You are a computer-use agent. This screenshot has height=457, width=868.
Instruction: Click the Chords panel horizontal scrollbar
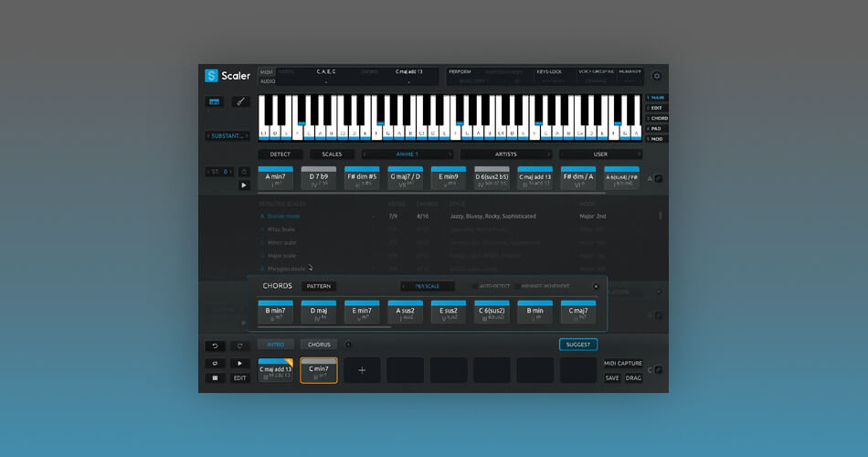[324, 327]
